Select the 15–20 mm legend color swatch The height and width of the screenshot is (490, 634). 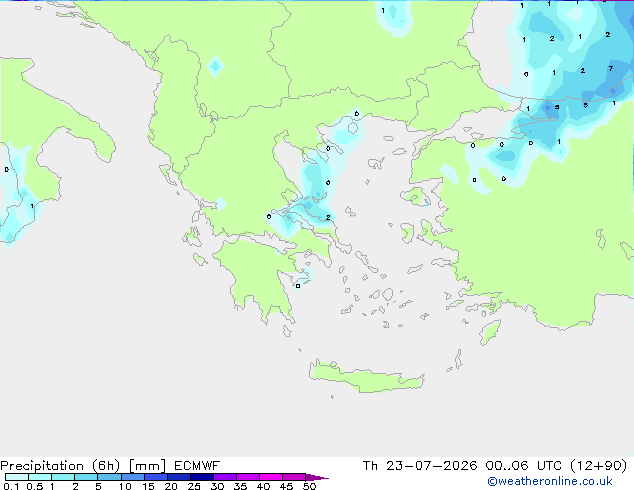click(156, 477)
